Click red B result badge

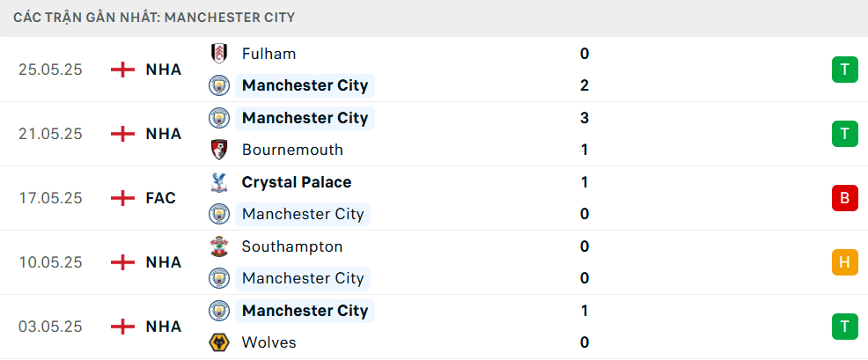tap(844, 198)
